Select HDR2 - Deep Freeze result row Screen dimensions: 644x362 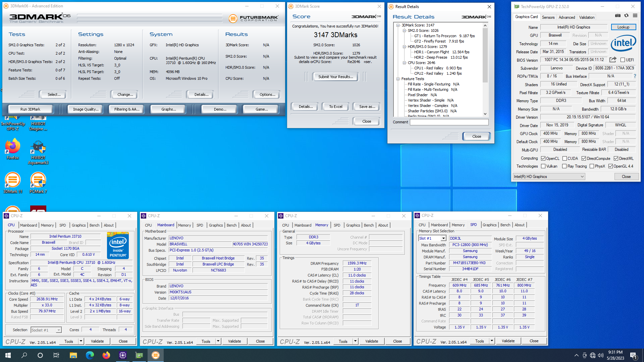click(x=441, y=57)
